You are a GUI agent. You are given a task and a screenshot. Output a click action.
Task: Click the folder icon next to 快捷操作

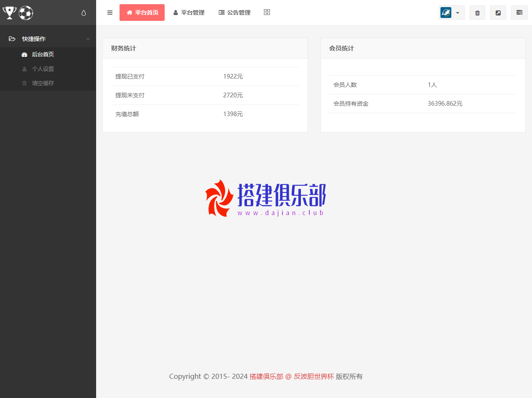pyautogui.click(x=12, y=39)
